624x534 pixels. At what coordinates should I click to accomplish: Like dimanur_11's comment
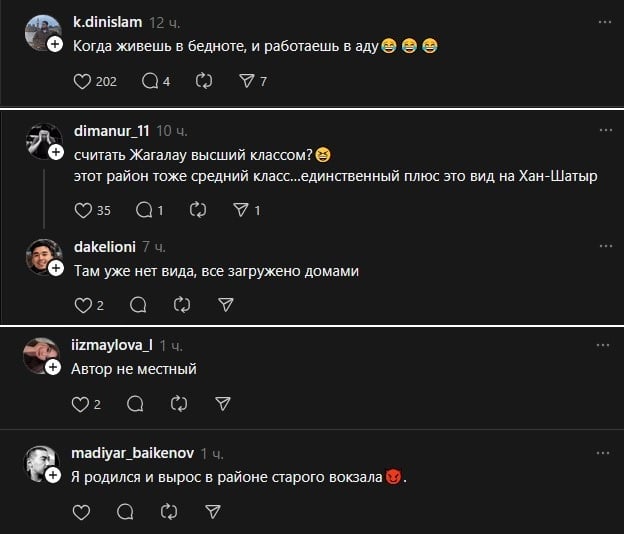click(82, 210)
